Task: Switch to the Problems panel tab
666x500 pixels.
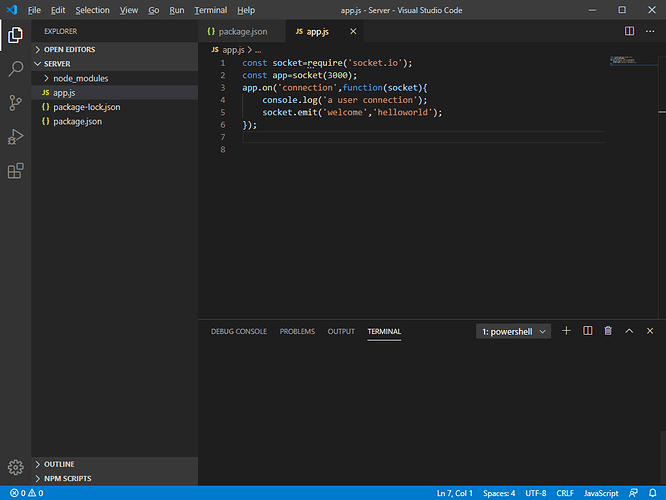Action: [297, 331]
